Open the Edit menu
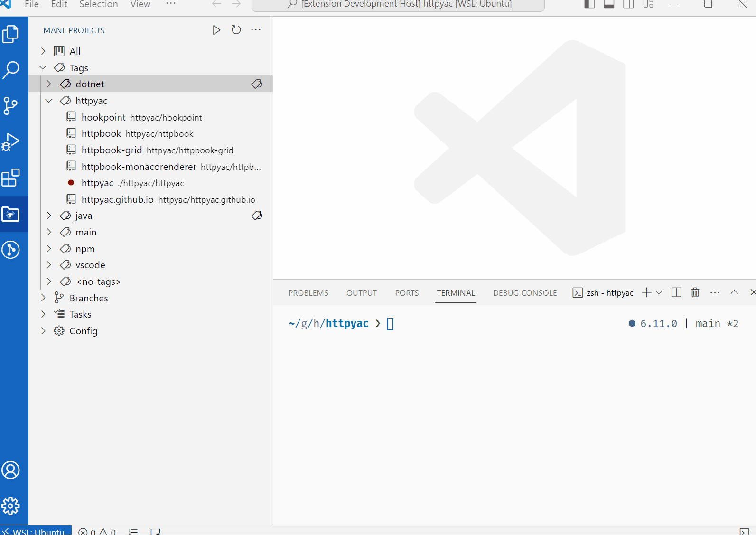This screenshot has width=756, height=535. 59,4
